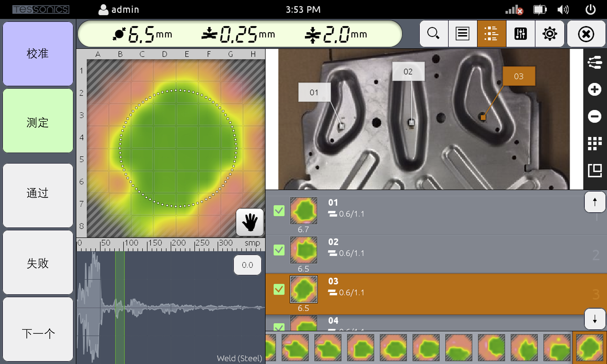607x364 pixels.
Task: Open the route tree icon on the photo sidebar
Action: (x=594, y=62)
